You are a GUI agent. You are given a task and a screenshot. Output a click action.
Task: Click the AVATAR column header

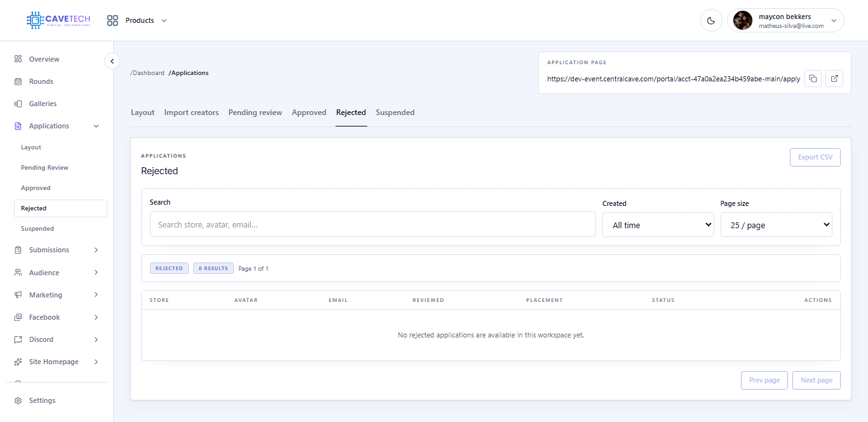tap(246, 300)
